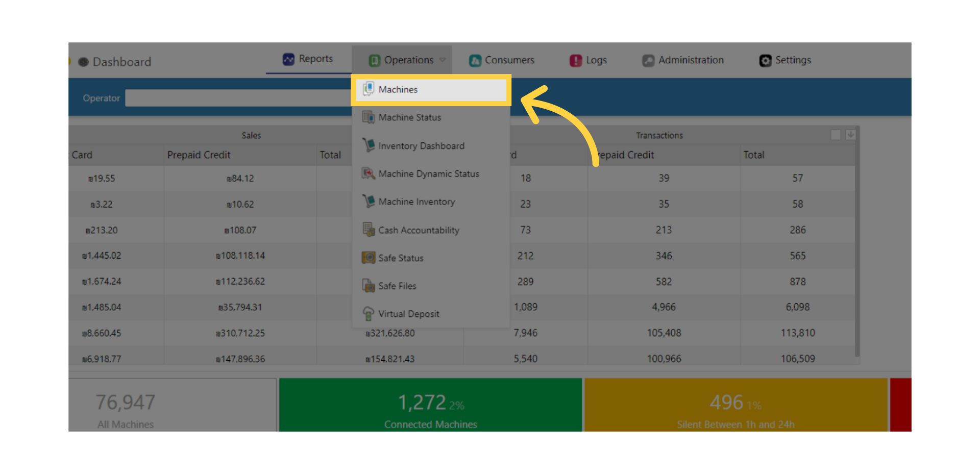This screenshot has width=980, height=474.
Task: Click the Machine Status icon
Action: click(x=368, y=117)
